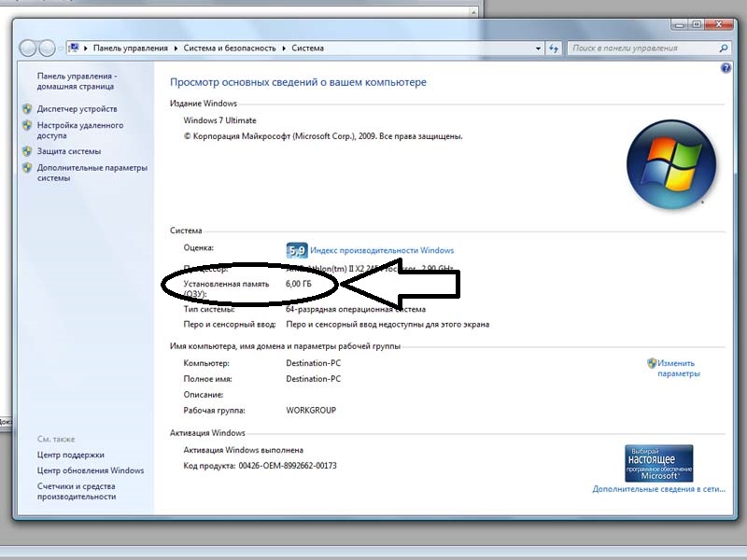Screen dimensions: 747x560
Task: Click Активация Windows выполнена text
Action: (x=244, y=450)
